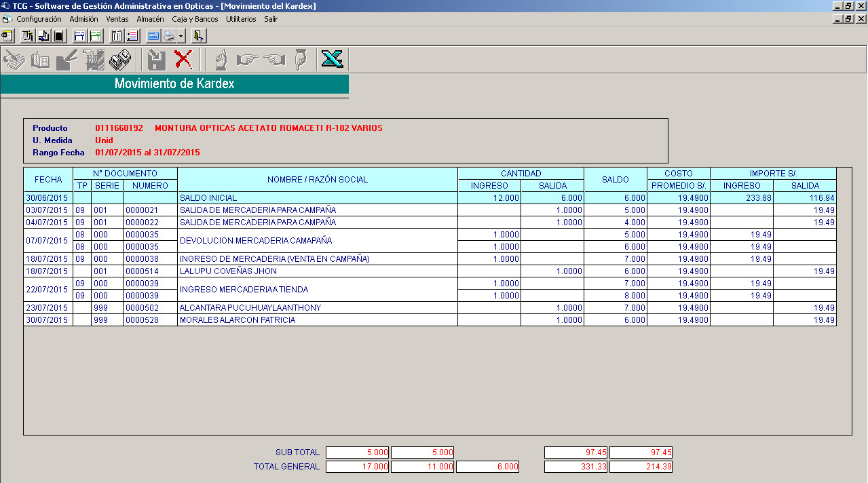This screenshot has height=483, width=868.
Task: Click the printer icon in toolbar
Action: 168,36
